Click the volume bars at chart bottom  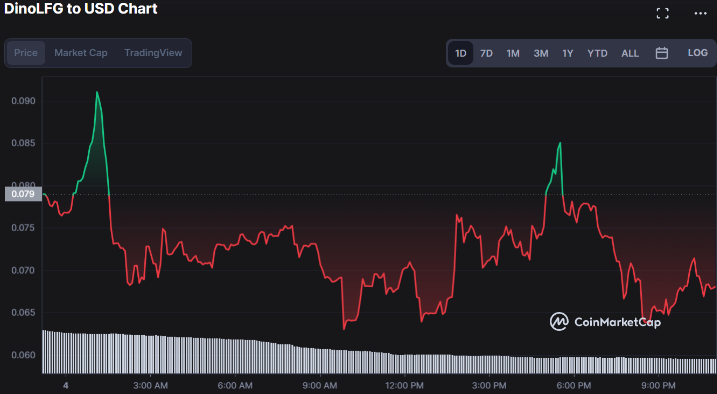pyautogui.click(x=379, y=351)
